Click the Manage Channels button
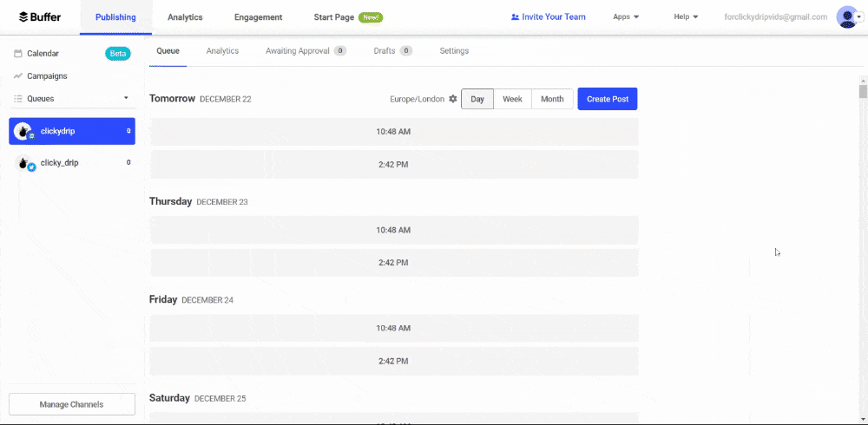 (72, 404)
